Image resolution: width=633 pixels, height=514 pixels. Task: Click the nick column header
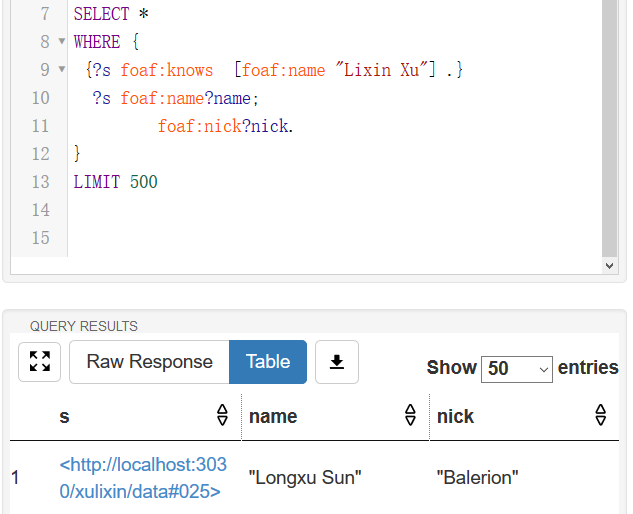(x=456, y=416)
